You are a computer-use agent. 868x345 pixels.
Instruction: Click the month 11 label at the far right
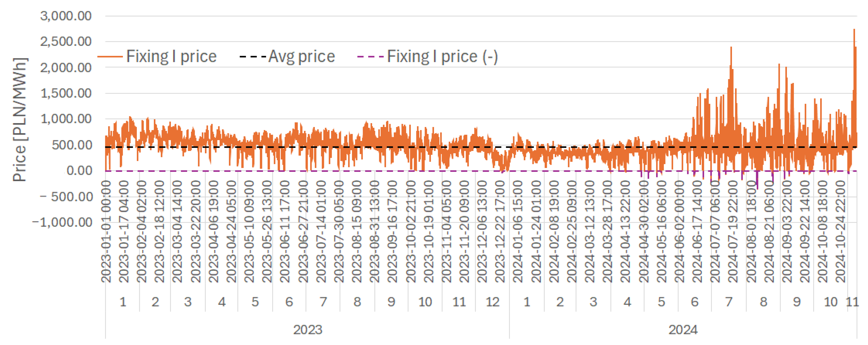(x=852, y=302)
